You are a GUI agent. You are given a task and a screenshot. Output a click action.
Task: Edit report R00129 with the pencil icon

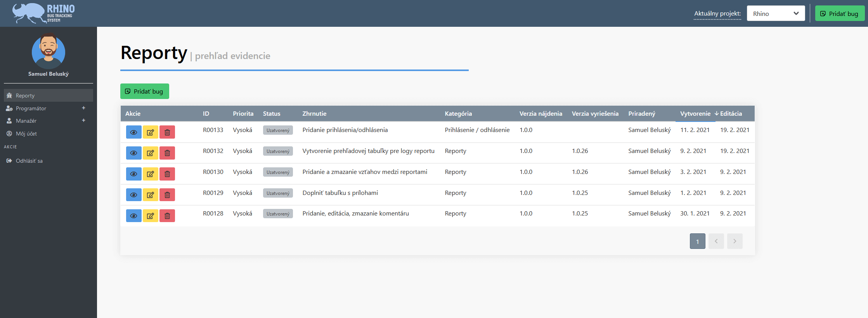pos(150,195)
